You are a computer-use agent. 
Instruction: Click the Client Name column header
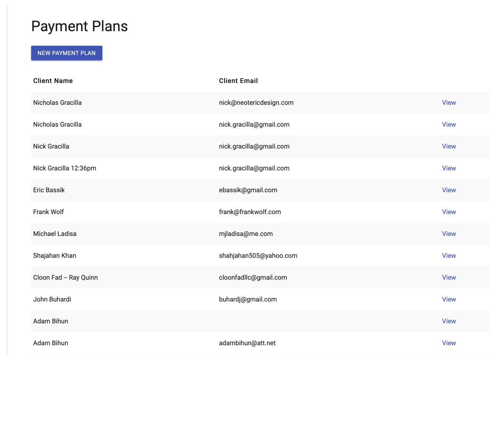pos(53,81)
